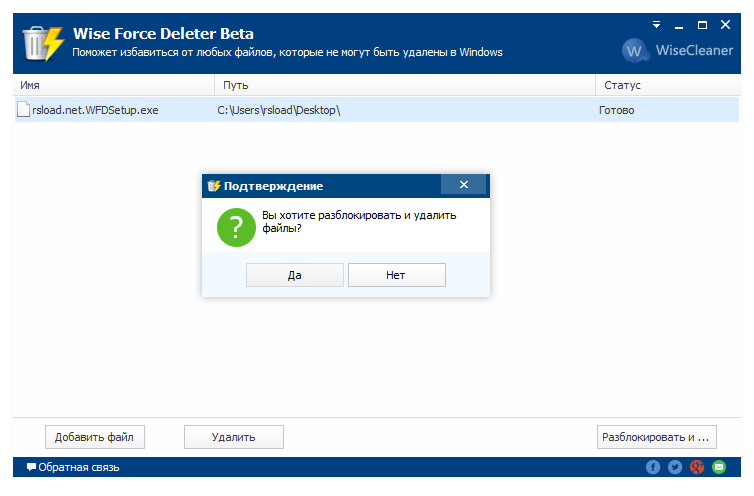
Task: Sort by the Статус column header
Action: coord(668,85)
